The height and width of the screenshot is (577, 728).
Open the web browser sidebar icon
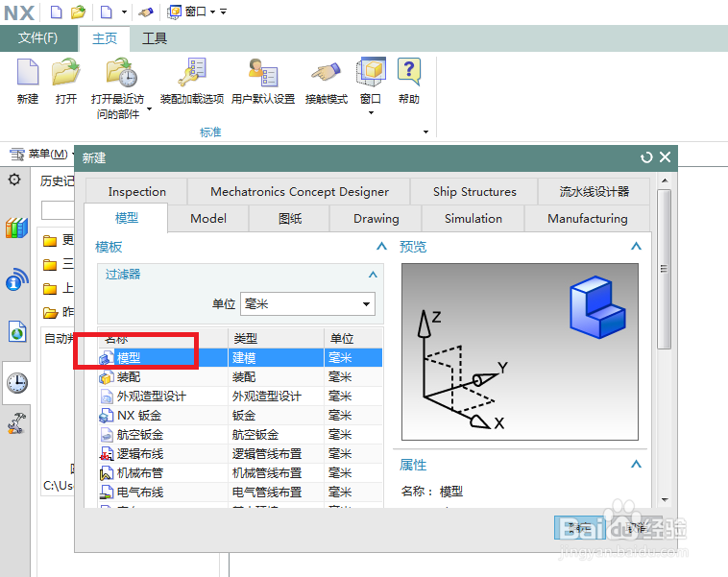point(17,331)
